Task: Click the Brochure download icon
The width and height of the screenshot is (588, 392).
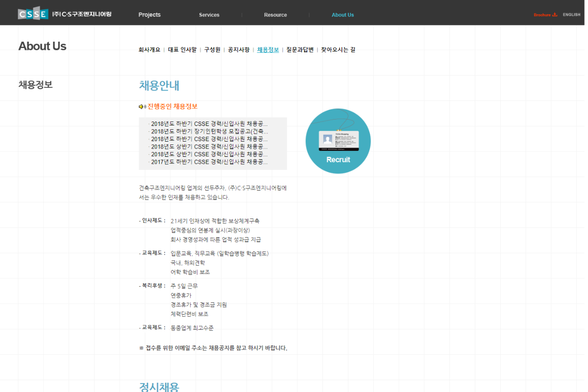Action: pos(555,15)
